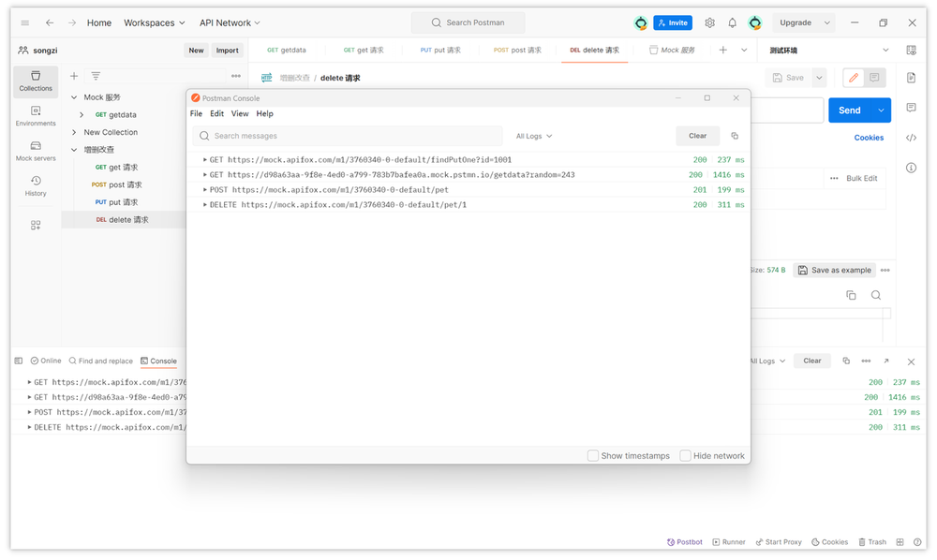Open the Mock servers sidebar icon
Viewport: 937px width, 560px height.
(36, 151)
